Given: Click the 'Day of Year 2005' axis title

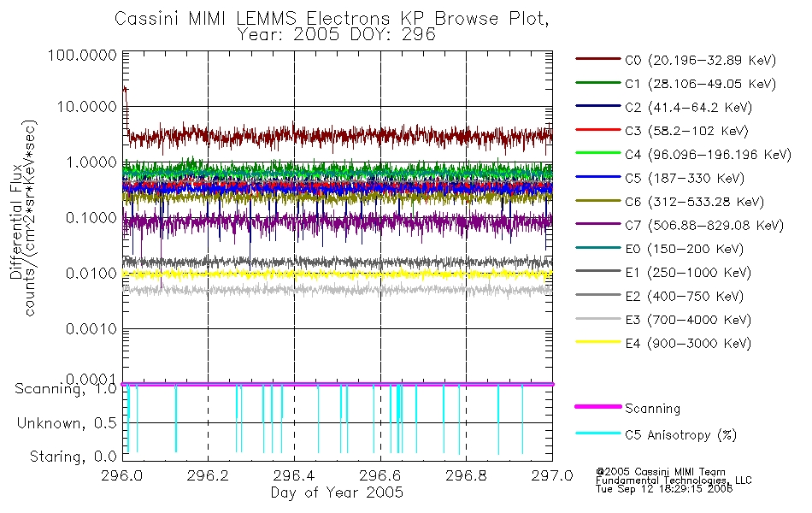Looking at the screenshot, I should click(337, 492).
